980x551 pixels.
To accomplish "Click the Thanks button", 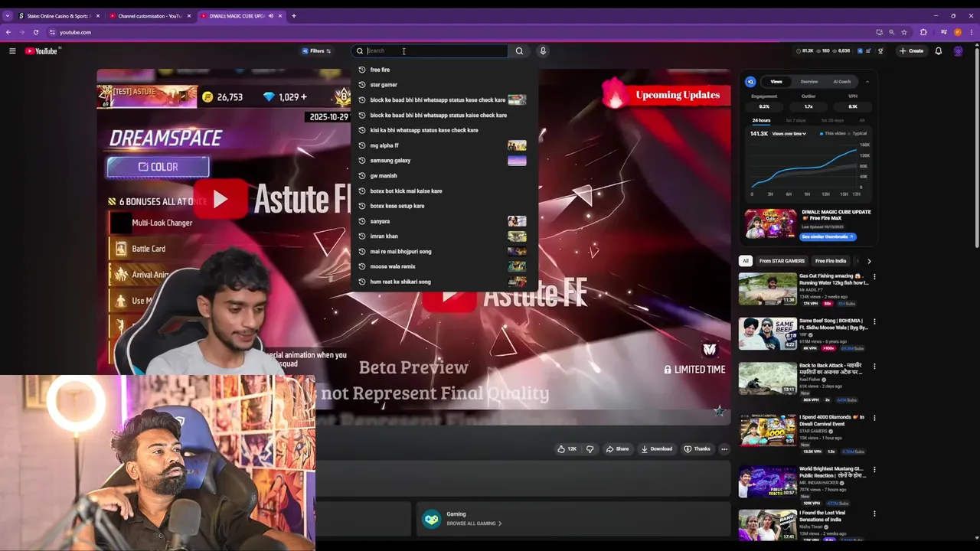I will (x=697, y=449).
